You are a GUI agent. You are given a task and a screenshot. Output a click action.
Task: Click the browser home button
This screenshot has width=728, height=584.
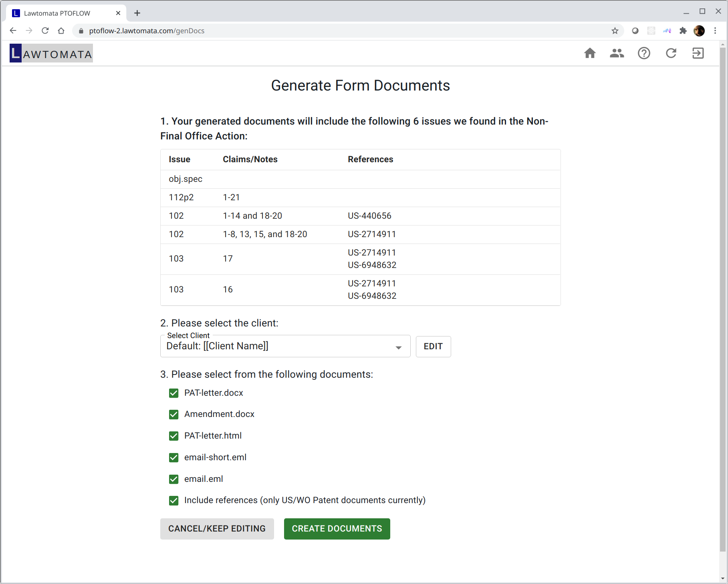tap(61, 31)
